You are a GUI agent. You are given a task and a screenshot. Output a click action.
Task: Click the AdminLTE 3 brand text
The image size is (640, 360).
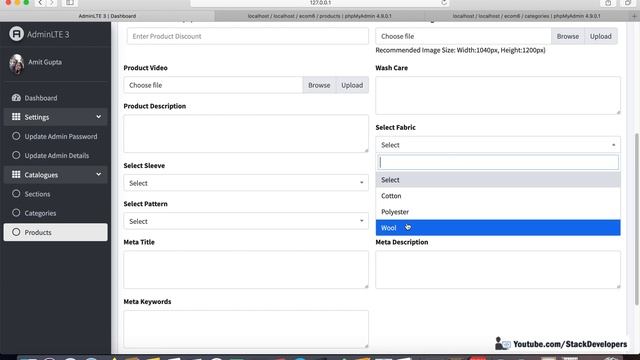48,34
